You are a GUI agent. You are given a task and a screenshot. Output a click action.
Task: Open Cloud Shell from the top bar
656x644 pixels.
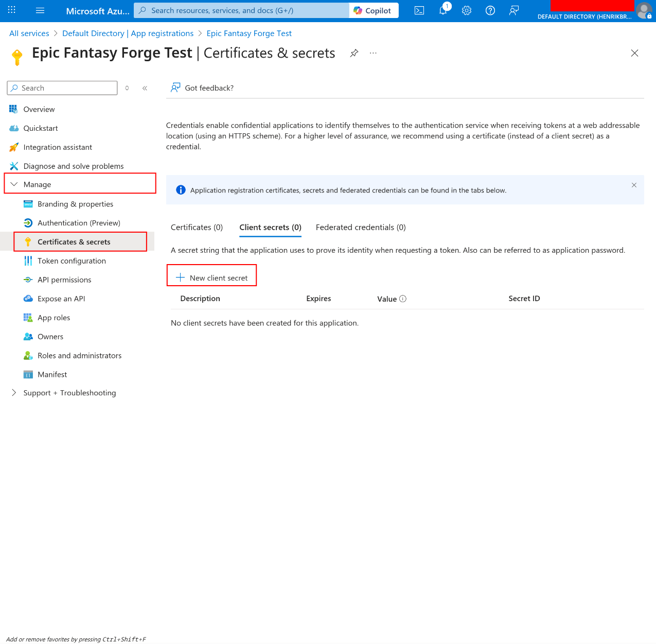coord(419,10)
